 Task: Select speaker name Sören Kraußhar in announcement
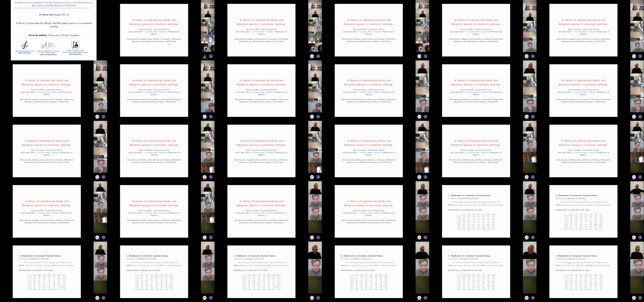click(38, 35)
